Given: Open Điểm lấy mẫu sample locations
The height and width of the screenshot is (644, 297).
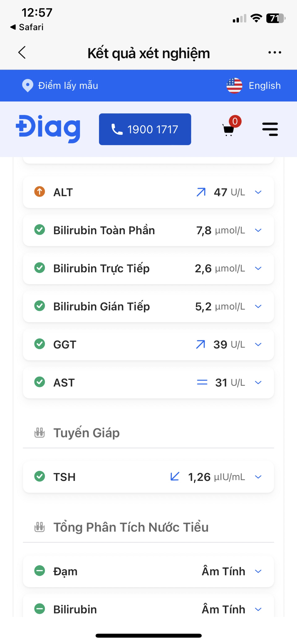Looking at the screenshot, I should point(68,86).
